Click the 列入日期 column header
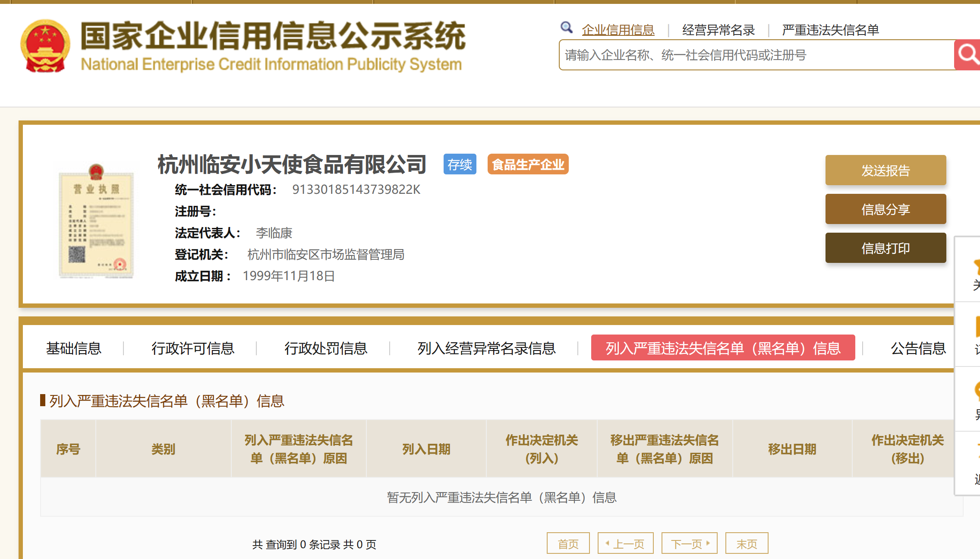This screenshot has width=980, height=559. coord(426,449)
